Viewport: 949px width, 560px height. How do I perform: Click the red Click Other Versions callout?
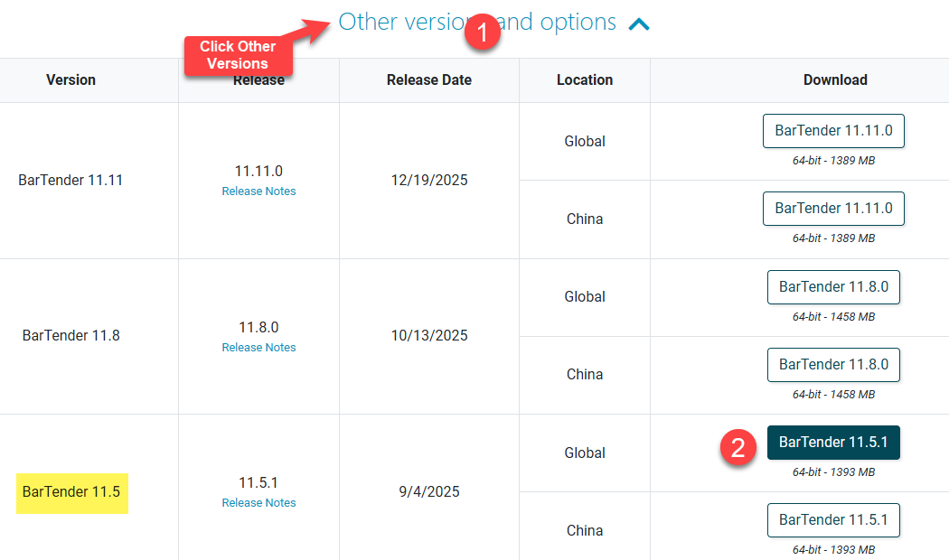[238, 55]
